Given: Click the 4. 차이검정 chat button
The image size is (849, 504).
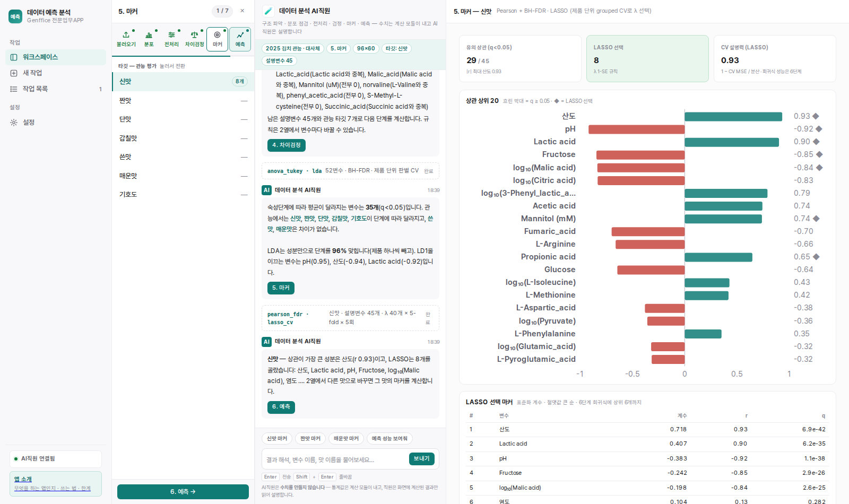Looking at the screenshot, I should coord(286,145).
